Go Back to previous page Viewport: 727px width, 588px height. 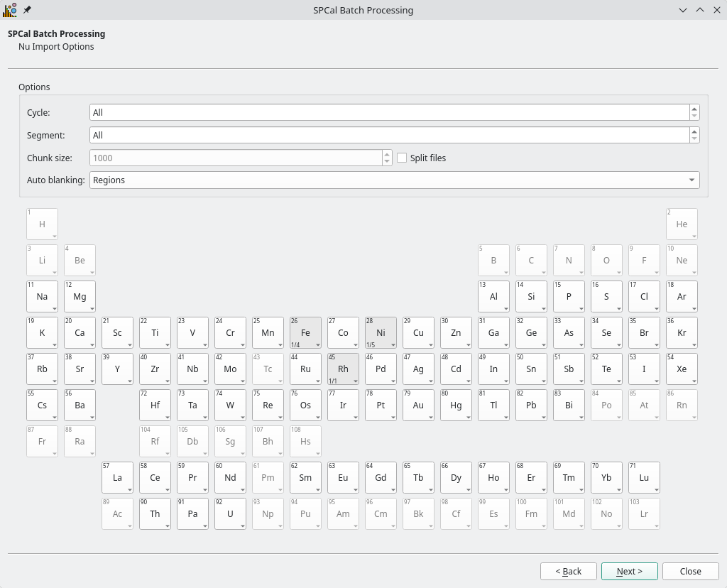[568, 571]
